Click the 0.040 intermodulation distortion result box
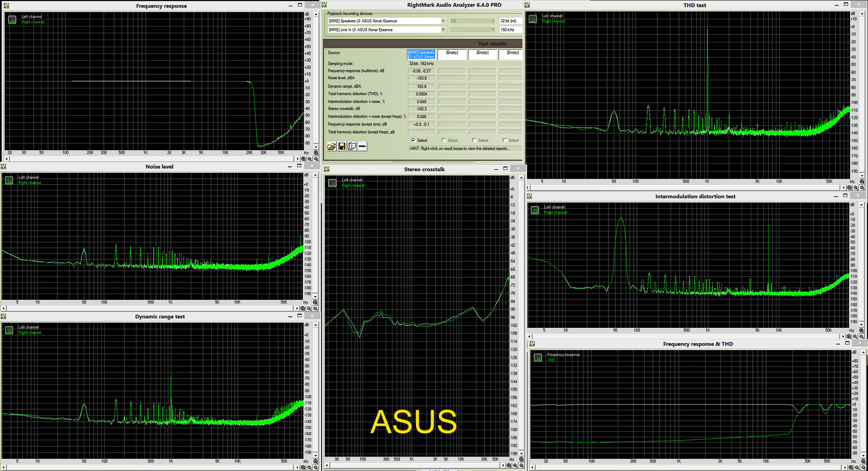The image size is (868, 471). [421, 102]
